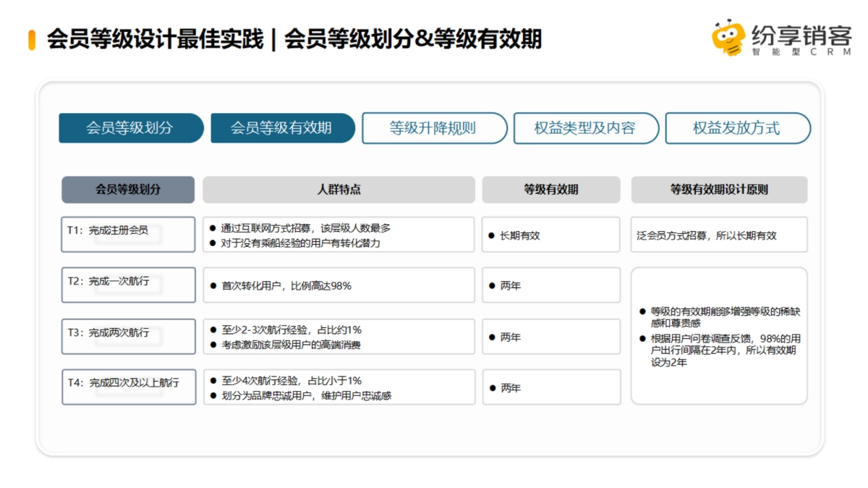
Task: Click the 权益发放方式 button
Action: coord(738,128)
